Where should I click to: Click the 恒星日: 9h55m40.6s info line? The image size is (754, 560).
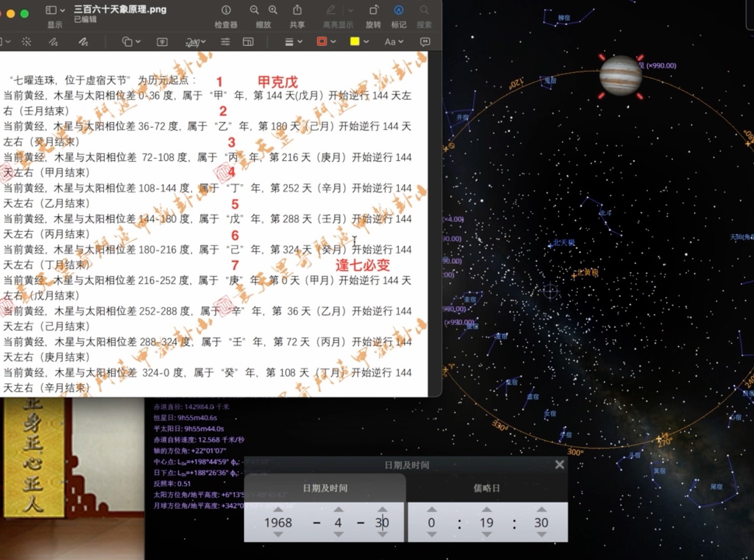pos(185,418)
